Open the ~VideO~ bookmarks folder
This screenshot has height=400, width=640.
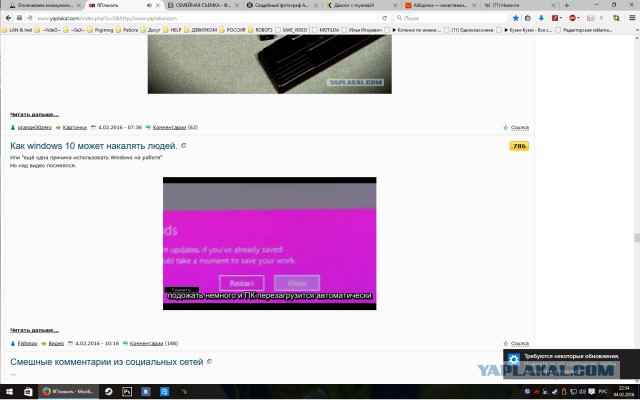click(x=47, y=30)
